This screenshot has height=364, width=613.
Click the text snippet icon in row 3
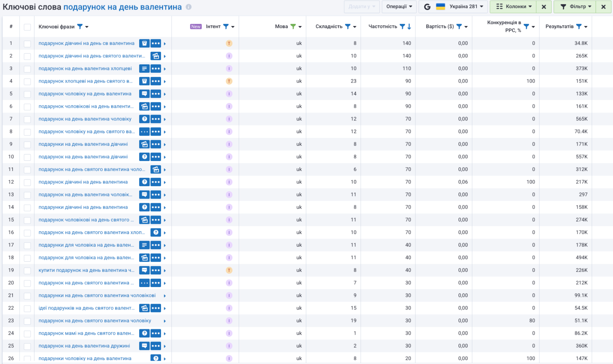(144, 69)
